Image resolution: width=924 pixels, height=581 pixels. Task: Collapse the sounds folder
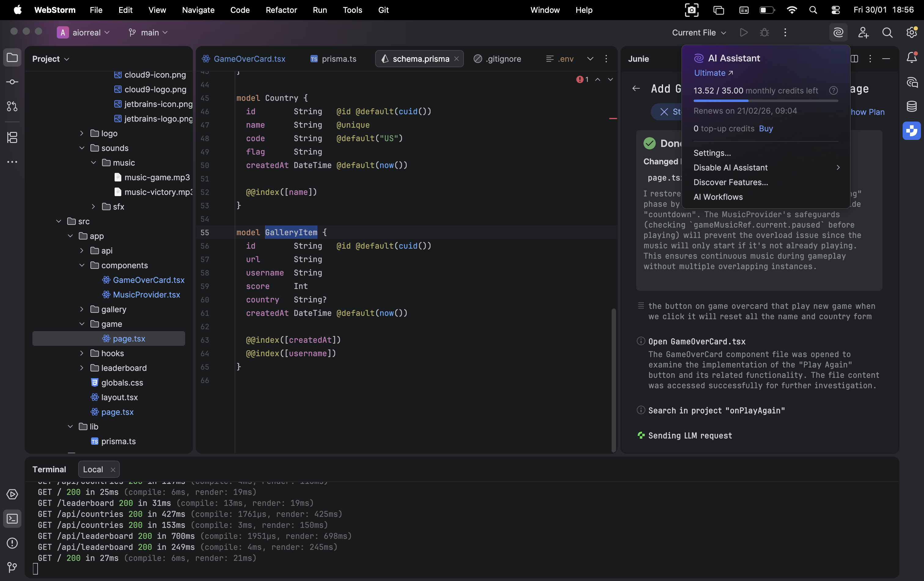click(82, 148)
